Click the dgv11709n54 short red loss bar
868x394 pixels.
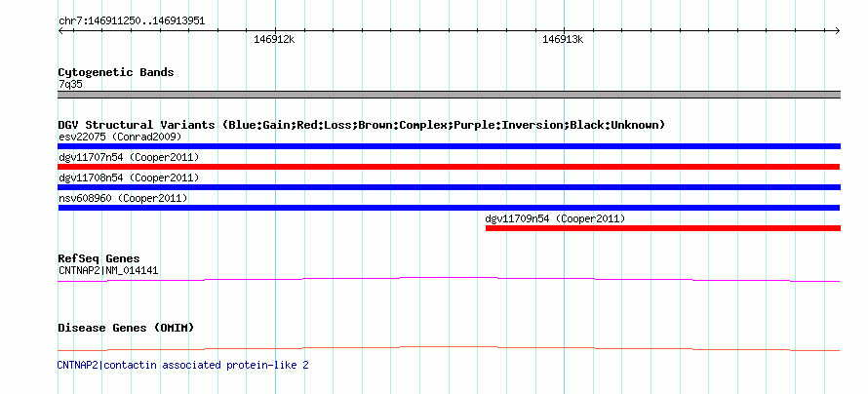663,228
